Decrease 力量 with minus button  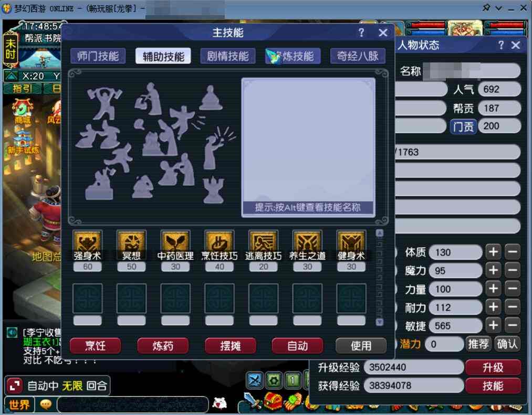513,289
